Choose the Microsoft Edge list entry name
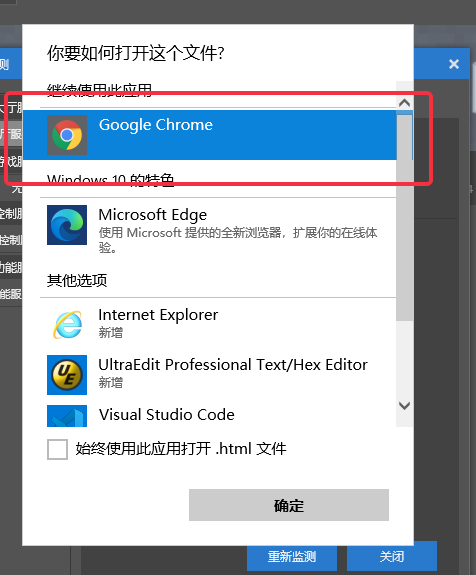The image size is (476, 575). pos(153,215)
